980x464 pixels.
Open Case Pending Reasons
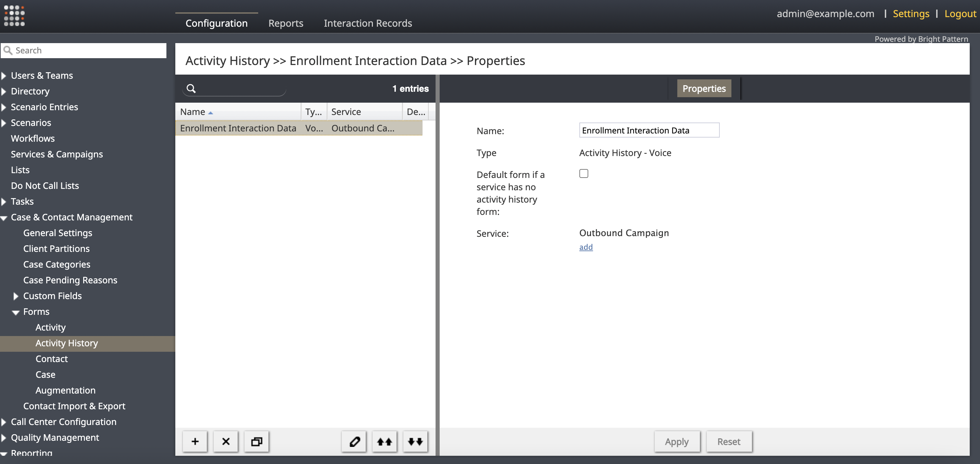(70, 280)
